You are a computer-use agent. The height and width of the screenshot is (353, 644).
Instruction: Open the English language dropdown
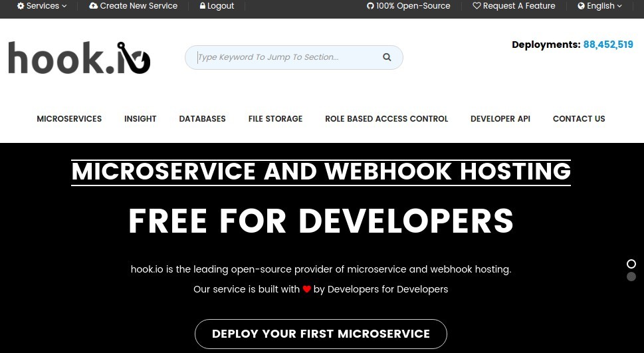click(x=601, y=6)
